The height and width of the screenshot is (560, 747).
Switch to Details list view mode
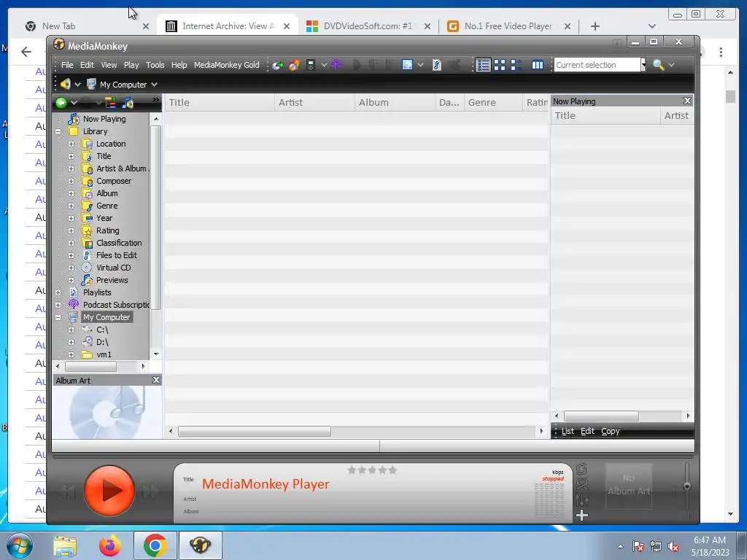484,65
